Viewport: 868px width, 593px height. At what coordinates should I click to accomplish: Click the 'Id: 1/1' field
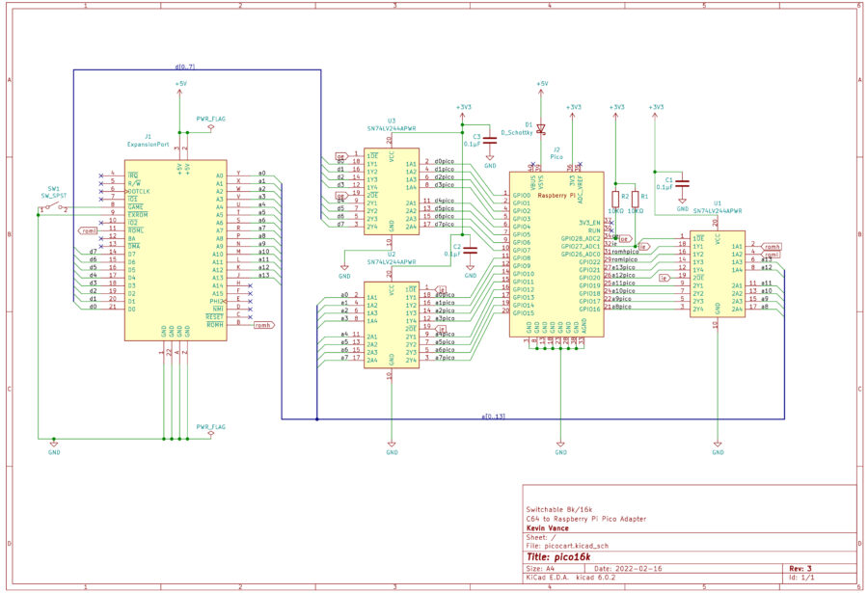pos(801,577)
